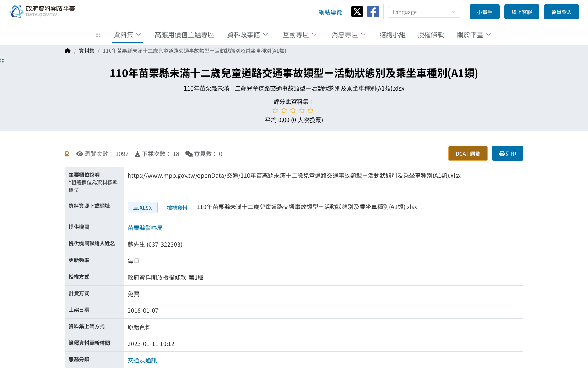Expand the 資料集 menu
The image size is (588, 368).
click(x=128, y=35)
